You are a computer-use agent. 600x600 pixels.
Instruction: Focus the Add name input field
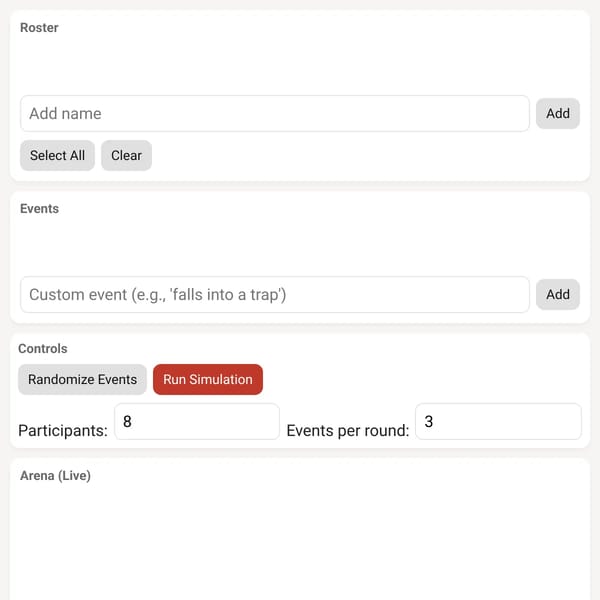point(275,114)
